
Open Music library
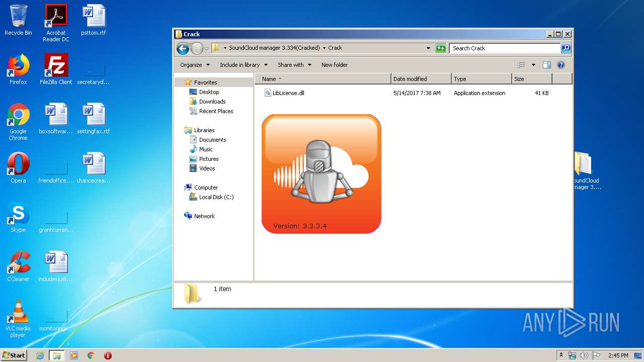206,149
